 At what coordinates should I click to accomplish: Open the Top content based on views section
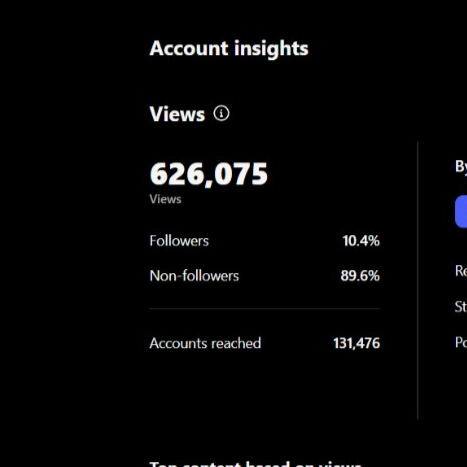(x=255, y=464)
